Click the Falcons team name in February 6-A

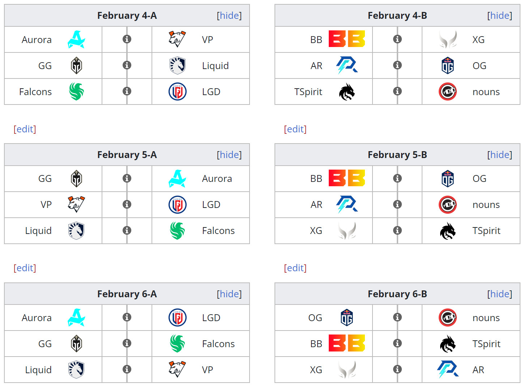pyautogui.click(x=218, y=344)
